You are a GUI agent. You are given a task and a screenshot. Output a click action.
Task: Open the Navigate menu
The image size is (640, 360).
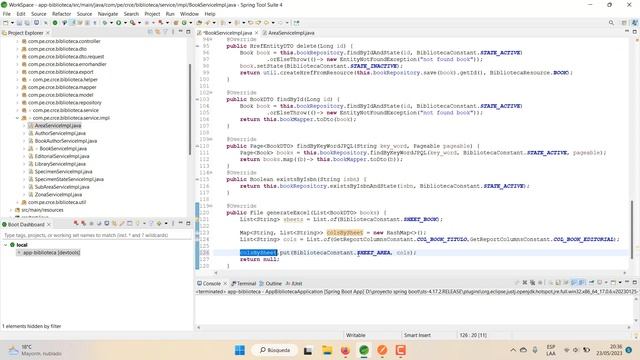click(108, 14)
